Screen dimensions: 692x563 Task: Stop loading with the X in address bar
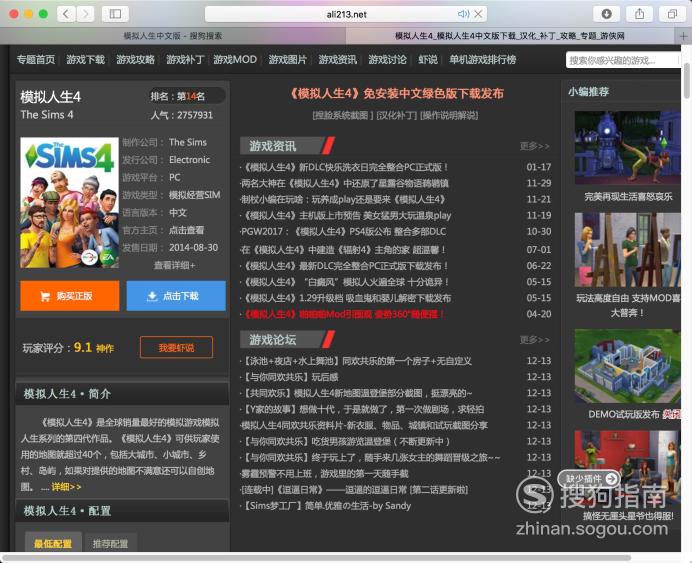pyautogui.click(x=478, y=14)
